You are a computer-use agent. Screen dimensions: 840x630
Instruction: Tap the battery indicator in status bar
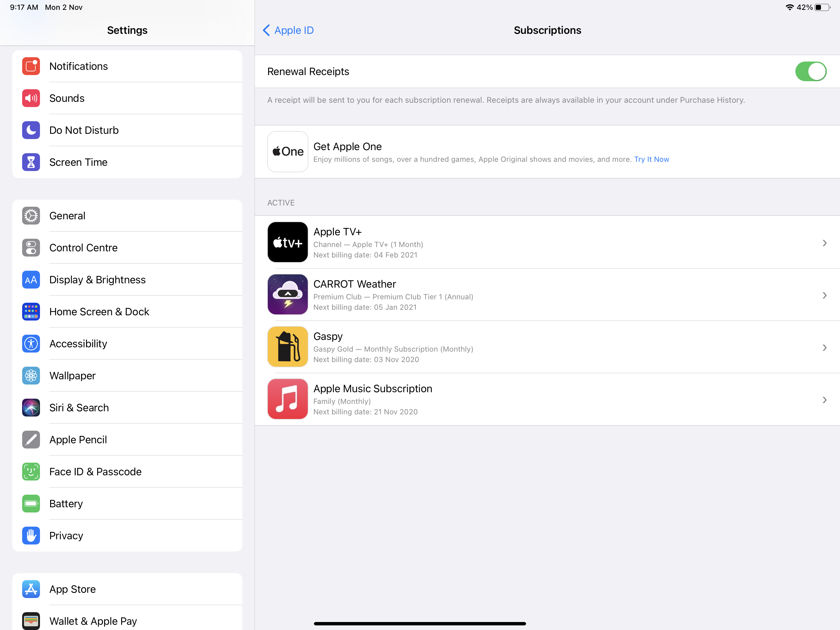(822, 7)
